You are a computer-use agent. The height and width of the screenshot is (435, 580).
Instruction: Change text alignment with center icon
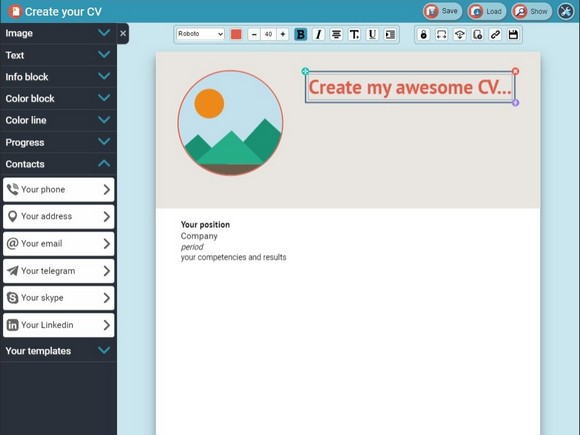[336, 34]
